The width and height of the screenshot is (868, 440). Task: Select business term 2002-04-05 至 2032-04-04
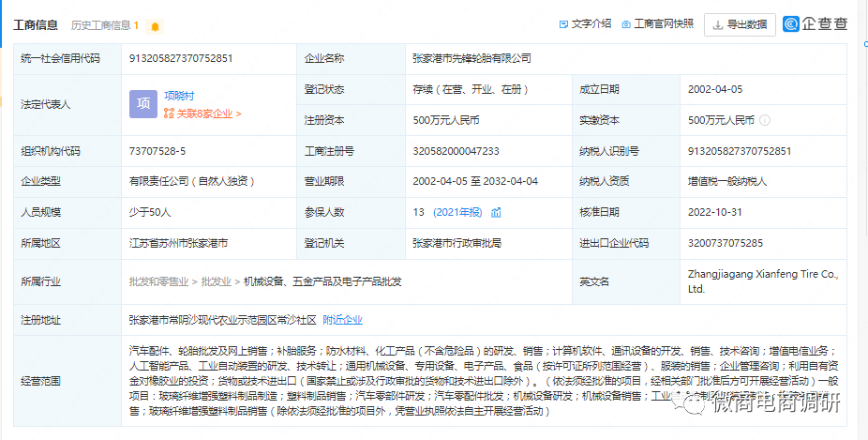[x=475, y=181]
